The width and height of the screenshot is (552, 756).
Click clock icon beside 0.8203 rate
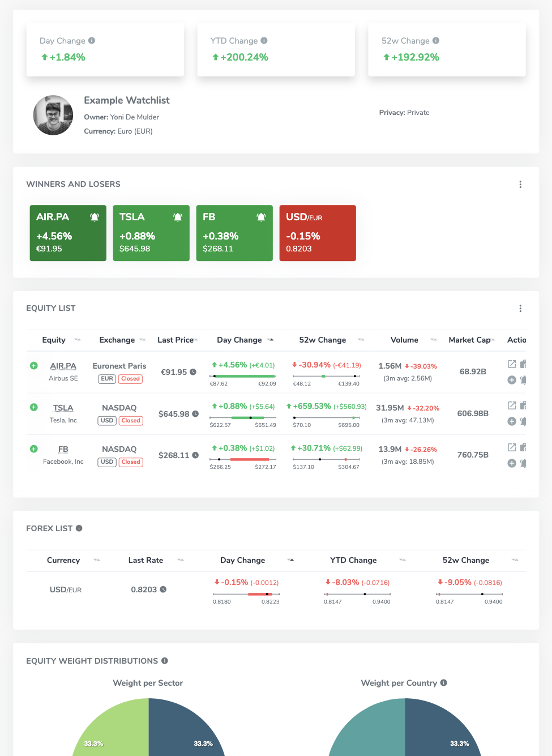point(163,590)
